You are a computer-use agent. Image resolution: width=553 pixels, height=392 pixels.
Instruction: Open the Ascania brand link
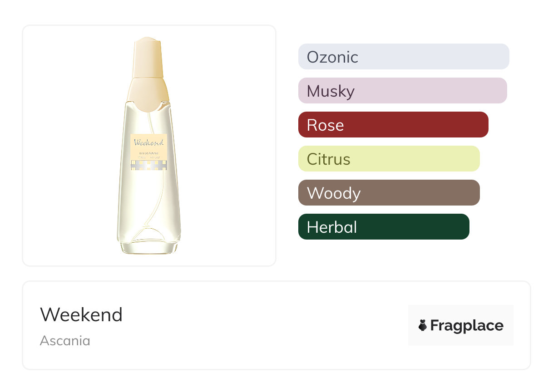pyautogui.click(x=65, y=340)
